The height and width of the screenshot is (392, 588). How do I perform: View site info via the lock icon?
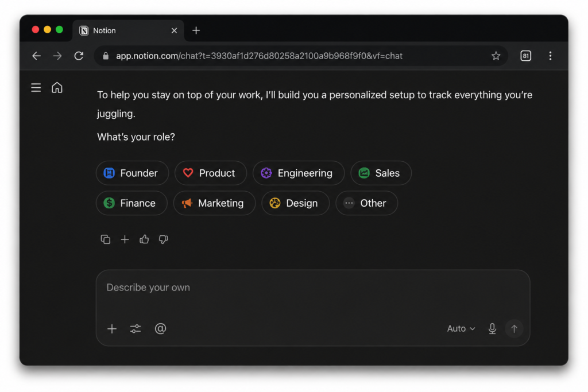[x=106, y=56]
